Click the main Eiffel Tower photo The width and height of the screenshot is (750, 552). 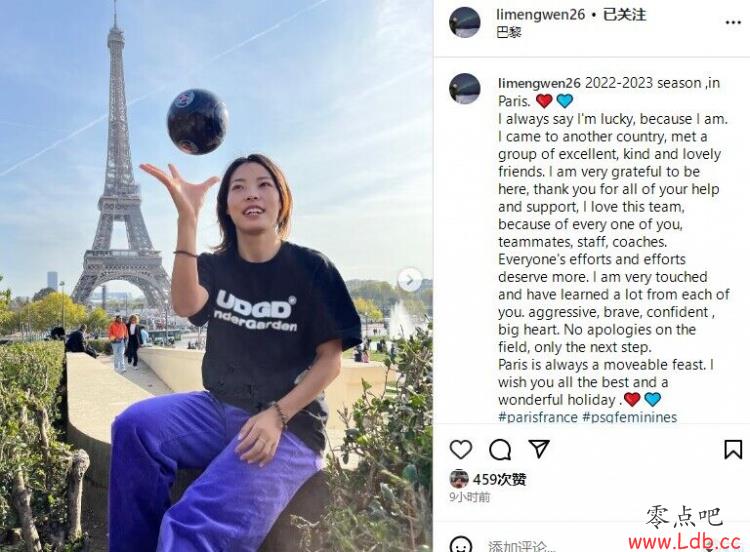pos(216,276)
